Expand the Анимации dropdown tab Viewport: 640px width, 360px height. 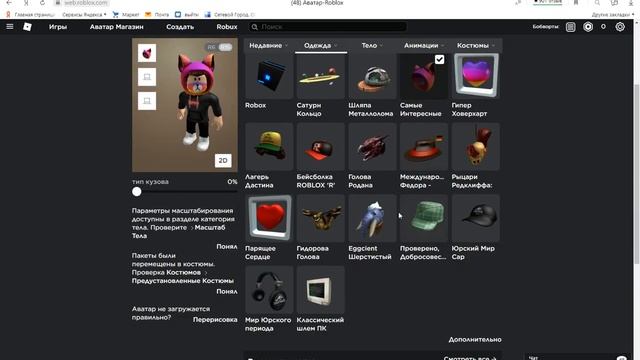424,46
